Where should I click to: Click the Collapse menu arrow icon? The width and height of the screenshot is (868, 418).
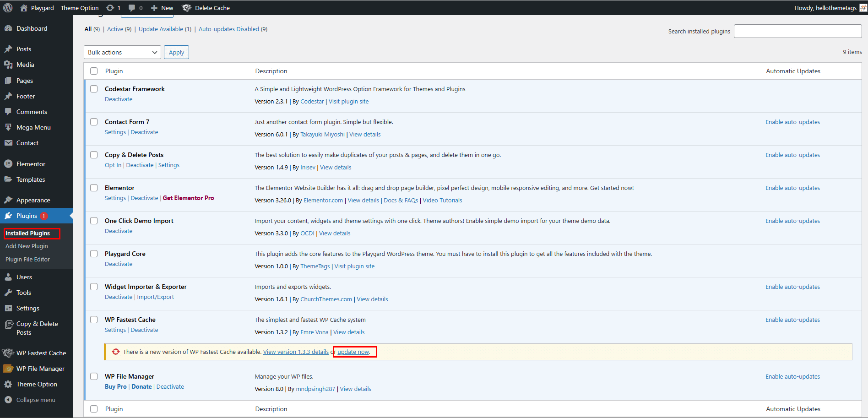point(8,400)
